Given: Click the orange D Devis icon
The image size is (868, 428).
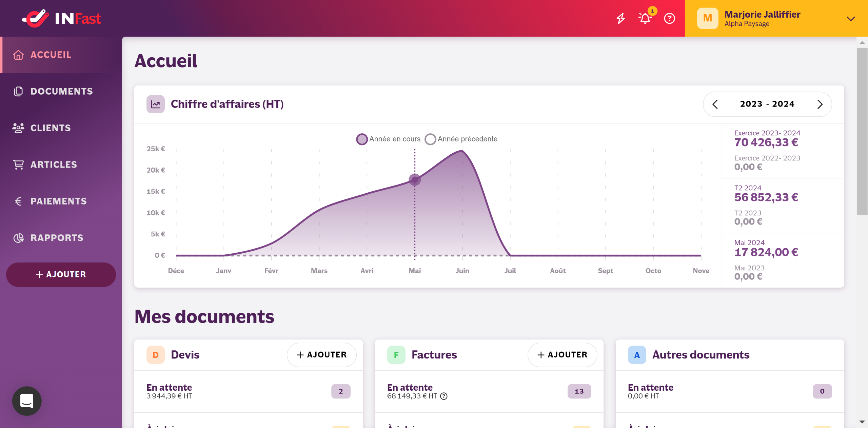Looking at the screenshot, I should click(x=156, y=355).
